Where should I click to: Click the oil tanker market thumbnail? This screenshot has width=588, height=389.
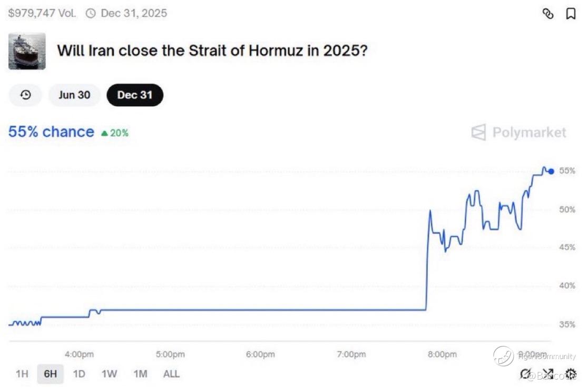[x=27, y=51]
